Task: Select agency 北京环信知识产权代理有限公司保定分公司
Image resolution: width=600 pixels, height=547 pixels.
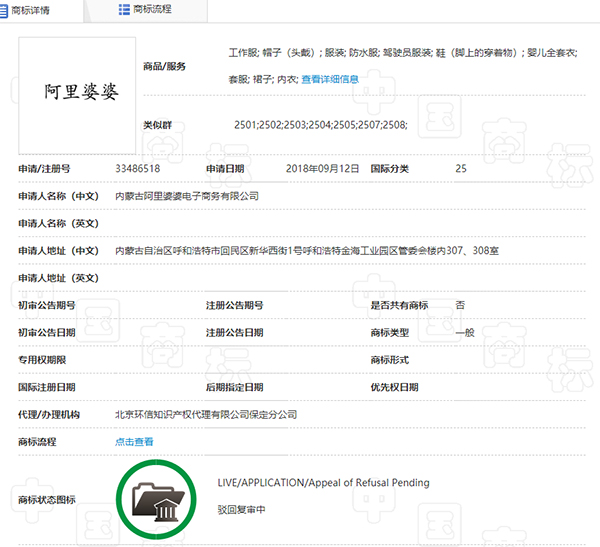Action: pos(206,415)
